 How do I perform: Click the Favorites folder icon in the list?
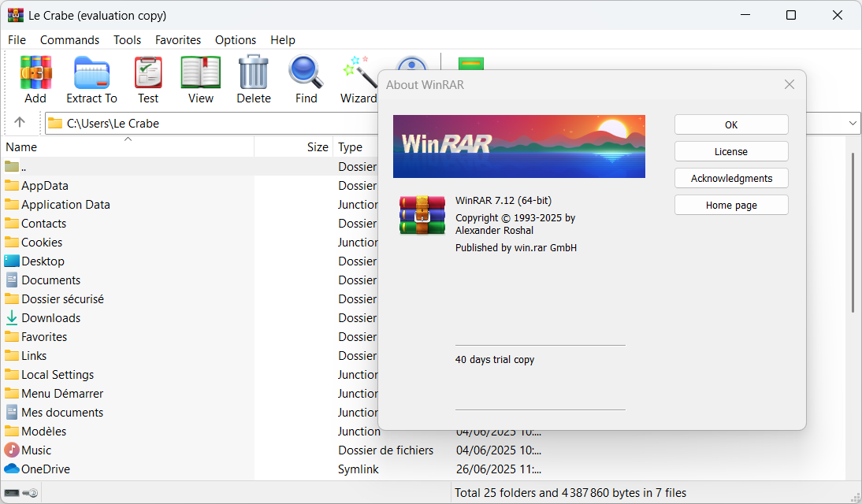12,336
